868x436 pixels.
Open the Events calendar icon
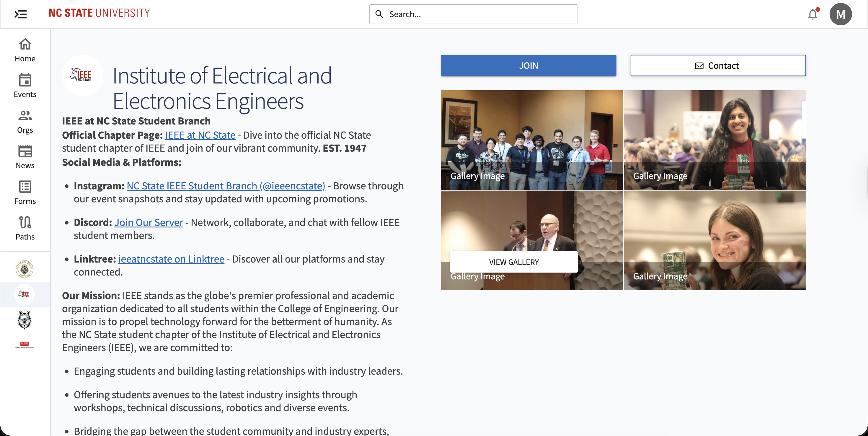(25, 85)
